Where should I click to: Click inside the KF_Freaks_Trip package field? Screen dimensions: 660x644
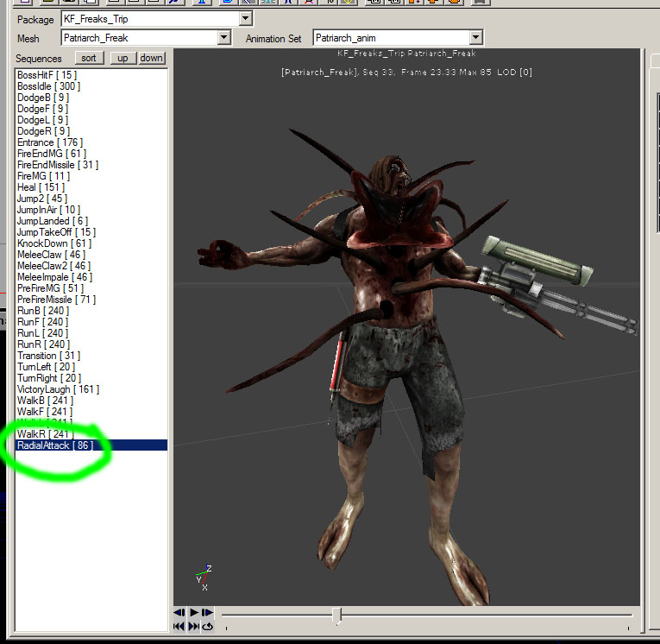tap(151, 18)
